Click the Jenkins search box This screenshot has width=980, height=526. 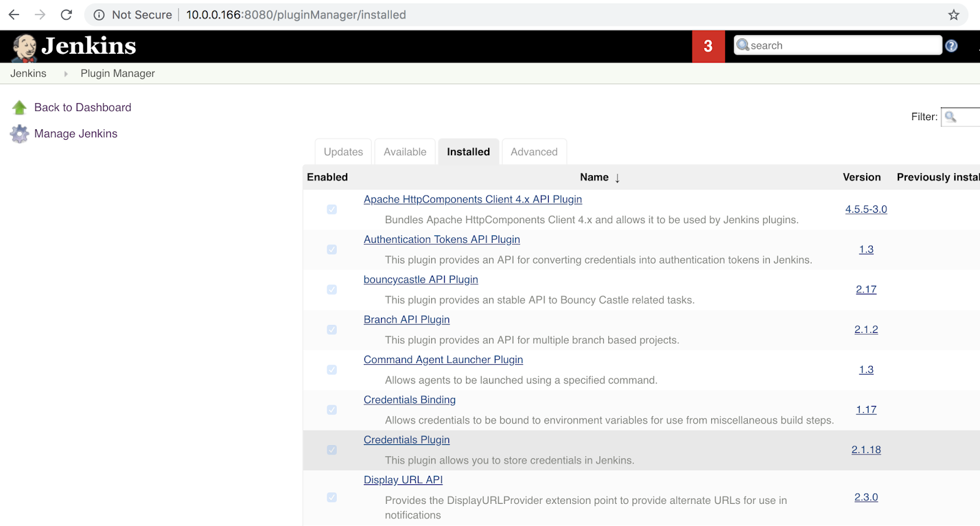[x=838, y=45]
